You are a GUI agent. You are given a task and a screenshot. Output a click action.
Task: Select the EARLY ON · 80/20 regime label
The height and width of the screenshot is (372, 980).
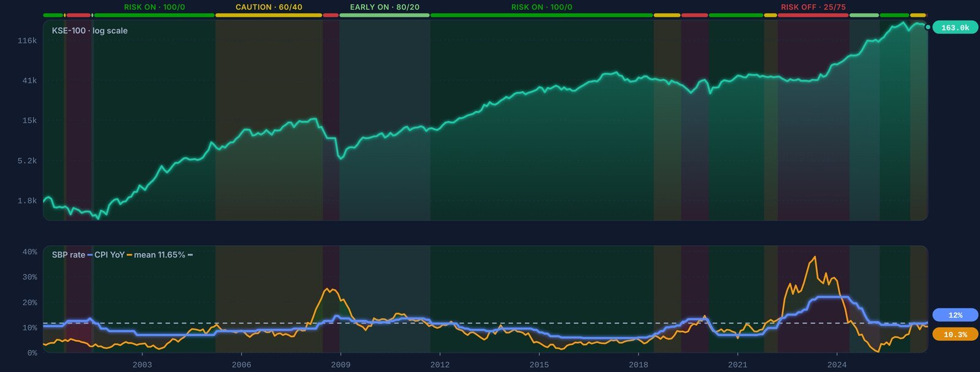coord(385,7)
